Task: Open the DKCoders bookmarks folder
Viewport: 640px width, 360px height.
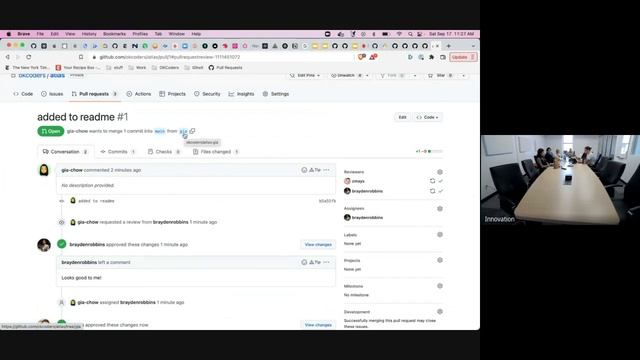Action: [x=165, y=68]
